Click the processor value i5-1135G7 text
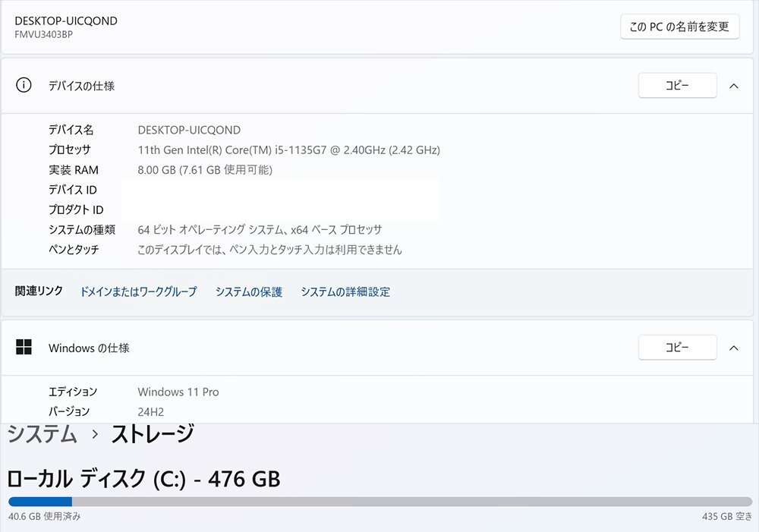The height and width of the screenshot is (532, 759). tap(288, 150)
